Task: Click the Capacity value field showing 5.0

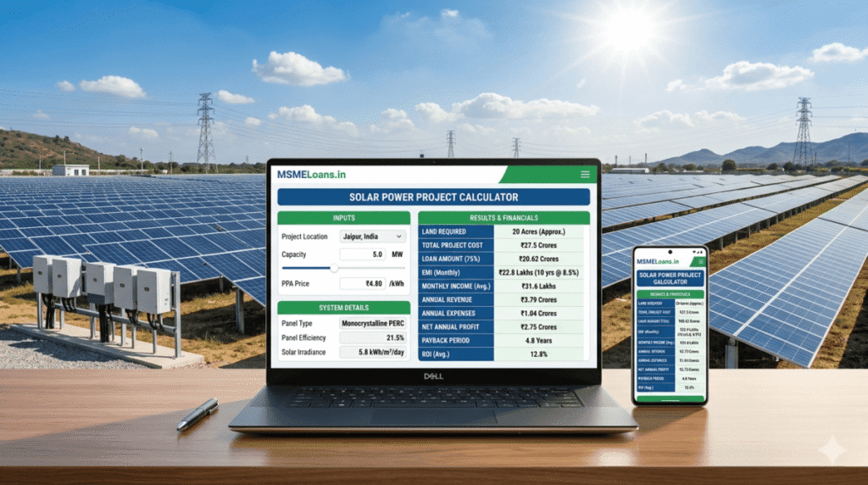Action: pos(363,254)
